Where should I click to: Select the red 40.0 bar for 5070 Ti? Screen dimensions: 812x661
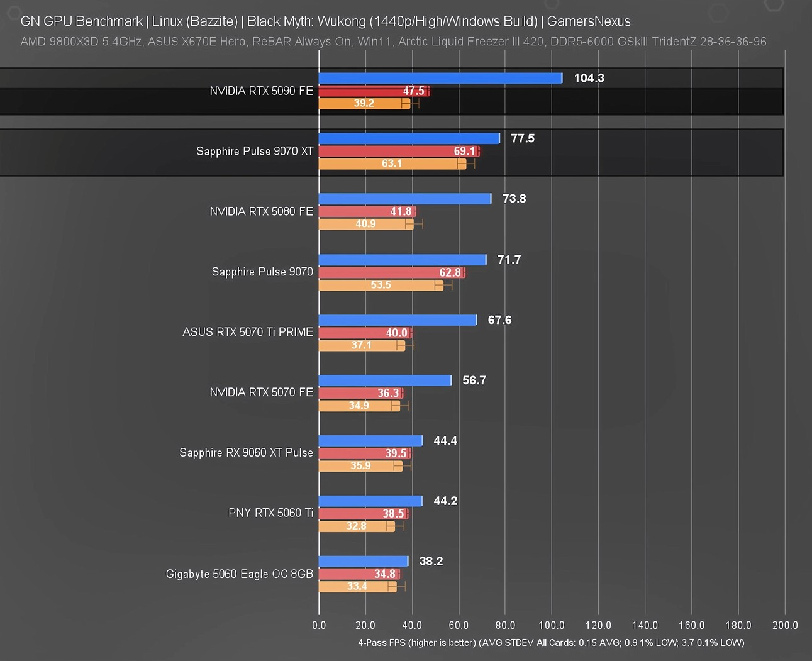click(x=365, y=333)
